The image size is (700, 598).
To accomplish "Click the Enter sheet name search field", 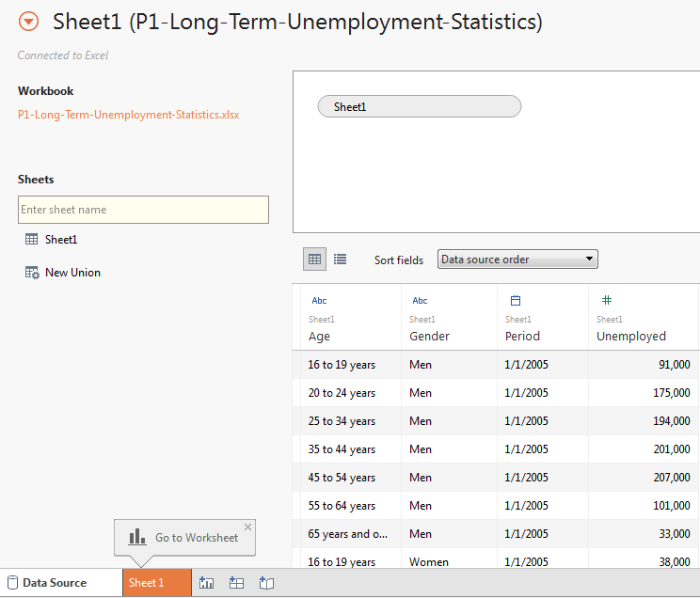I will point(143,210).
